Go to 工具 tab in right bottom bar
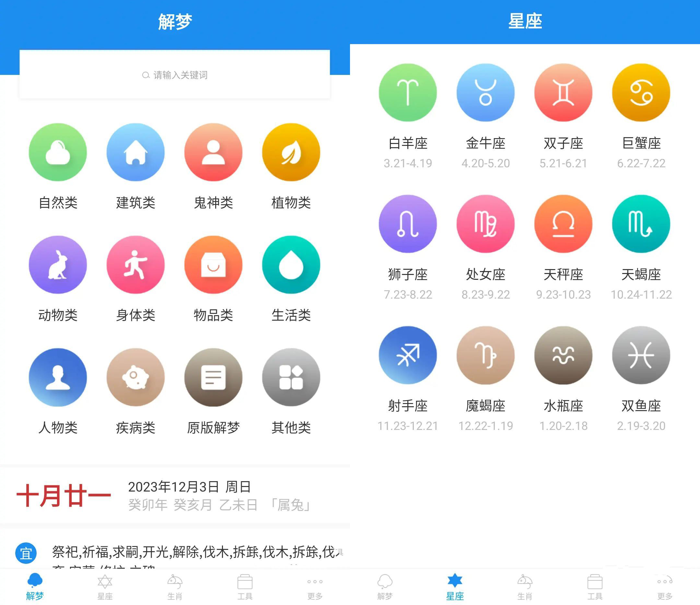Viewport: 700px width, 605px height. 595,587
